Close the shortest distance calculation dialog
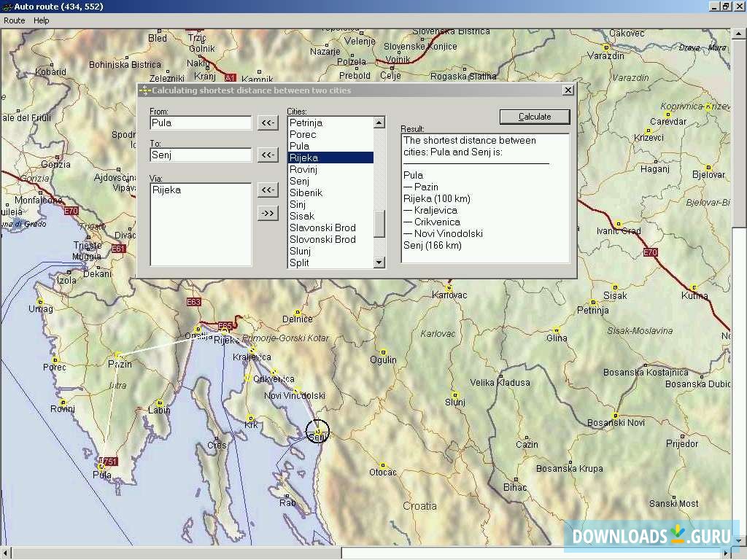The image size is (747, 560). pos(568,90)
